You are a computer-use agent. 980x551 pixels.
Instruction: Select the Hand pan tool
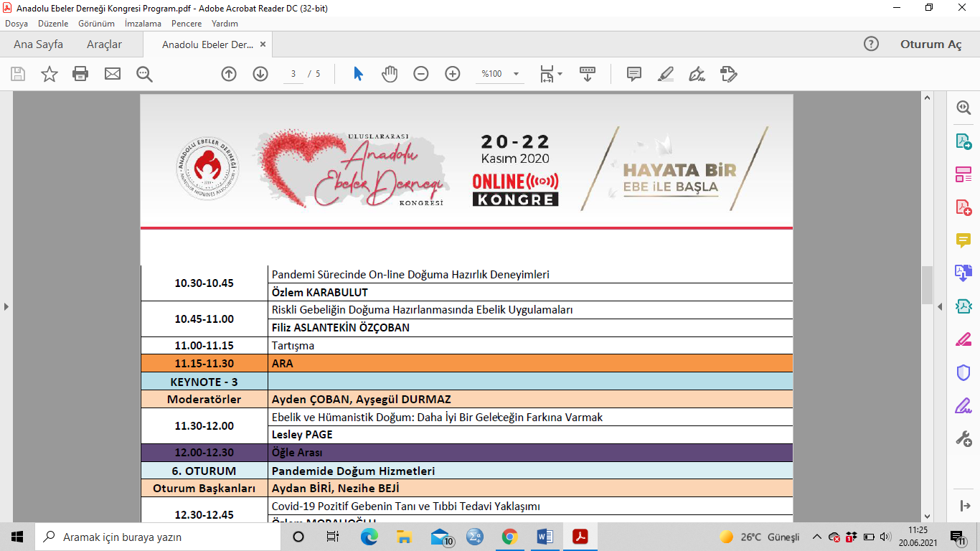390,74
